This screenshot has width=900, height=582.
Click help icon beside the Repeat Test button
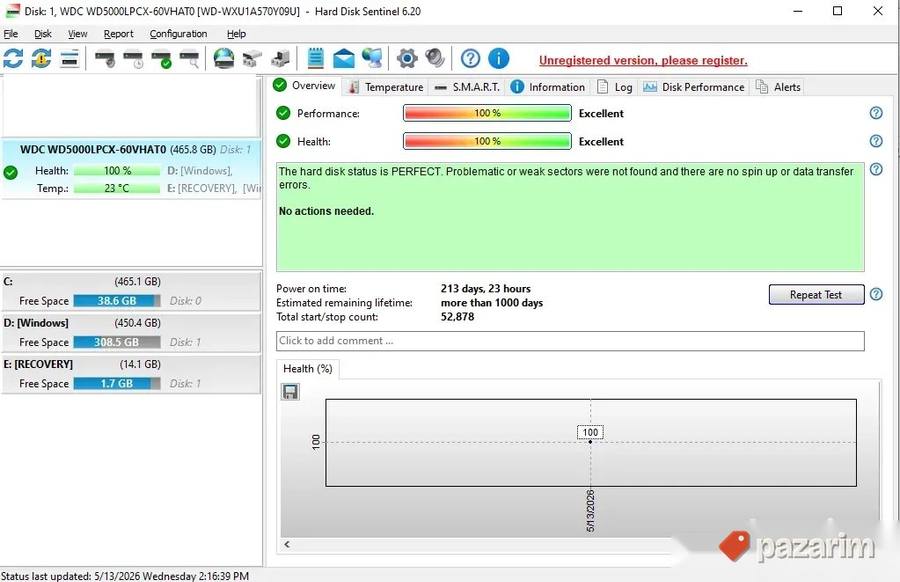(876, 294)
